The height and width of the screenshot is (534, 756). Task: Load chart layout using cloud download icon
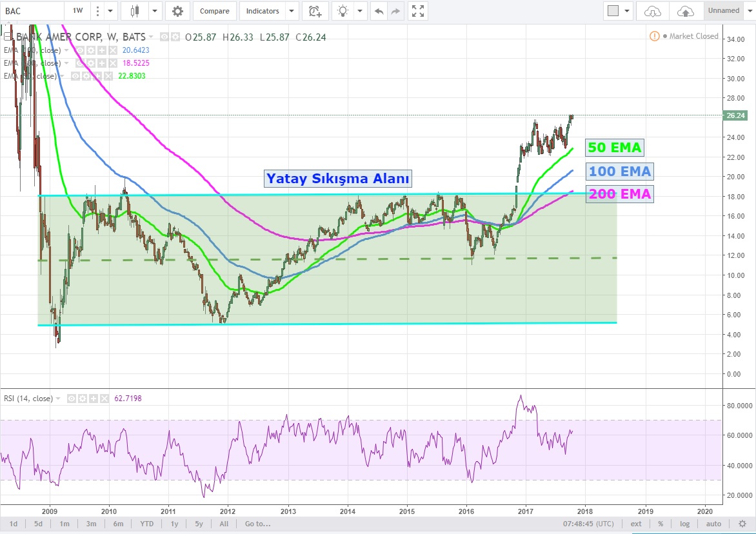click(653, 11)
